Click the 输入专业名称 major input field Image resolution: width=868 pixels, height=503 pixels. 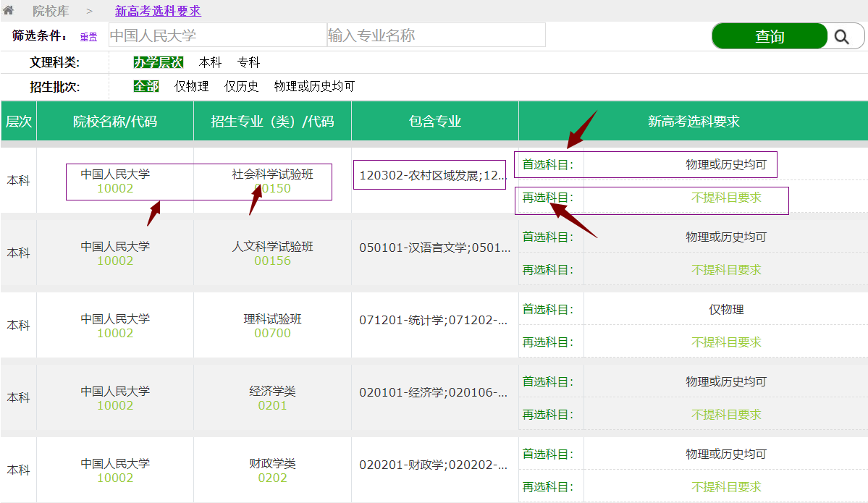click(436, 35)
